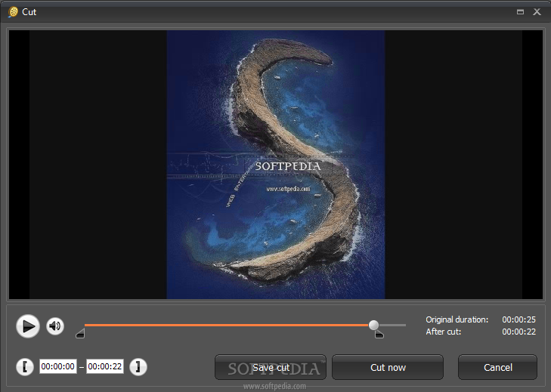The width and height of the screenshot is (551, 392).
Task: Set cut end with the right bracket button
Action: (x=138, y=367)
